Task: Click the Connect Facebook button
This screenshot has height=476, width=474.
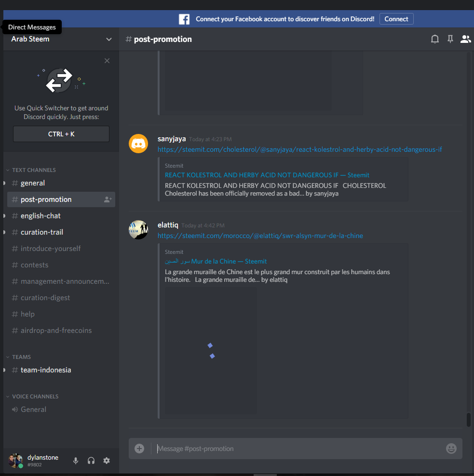Action: point(396,19)
